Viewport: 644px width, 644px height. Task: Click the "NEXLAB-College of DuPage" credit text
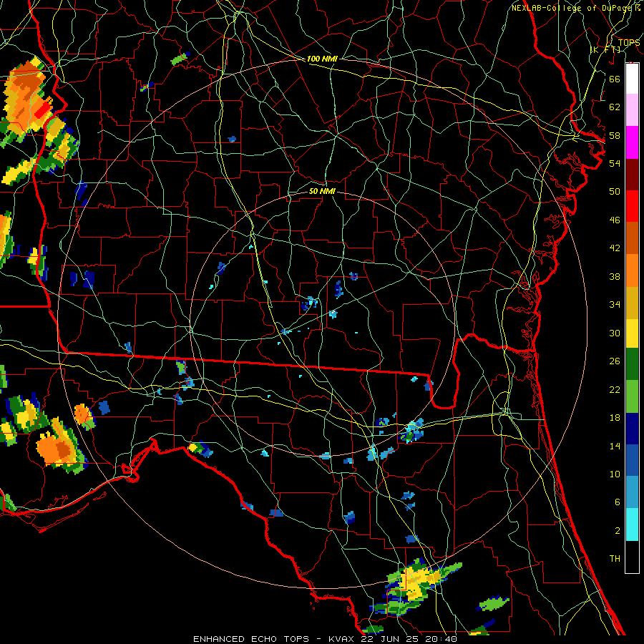[x=572, y=8]
